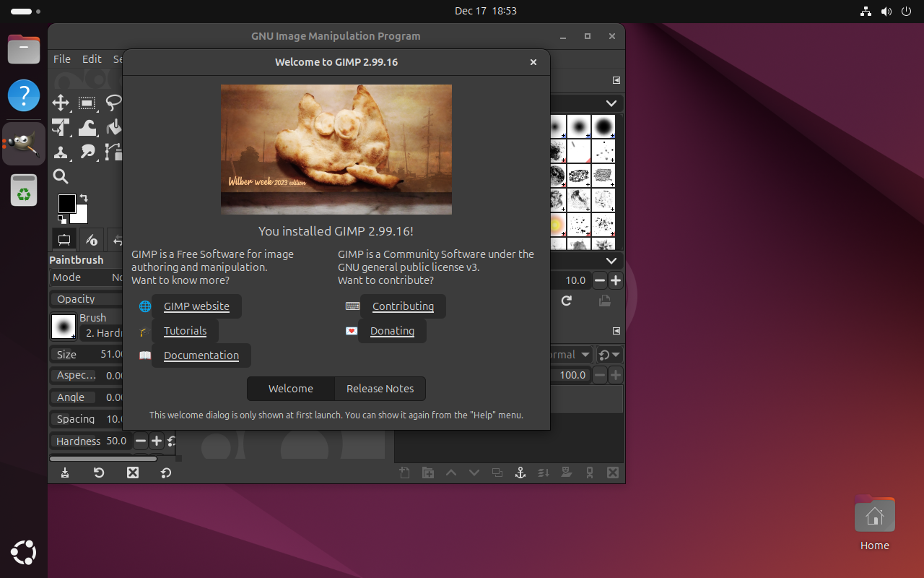Viewport: 924px width, 578px height.
Task: Anchor floating layer icon
Action: (520, 473)
